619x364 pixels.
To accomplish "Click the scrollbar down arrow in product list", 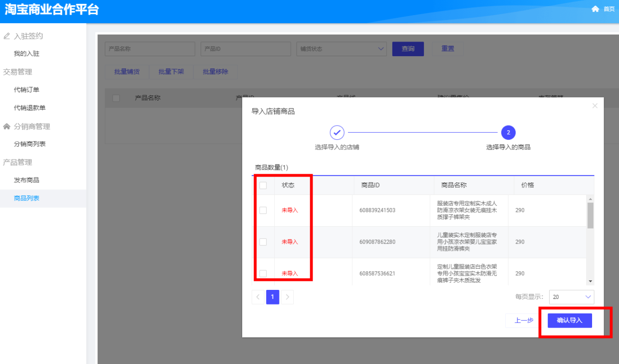I will (x=590, y=281).
